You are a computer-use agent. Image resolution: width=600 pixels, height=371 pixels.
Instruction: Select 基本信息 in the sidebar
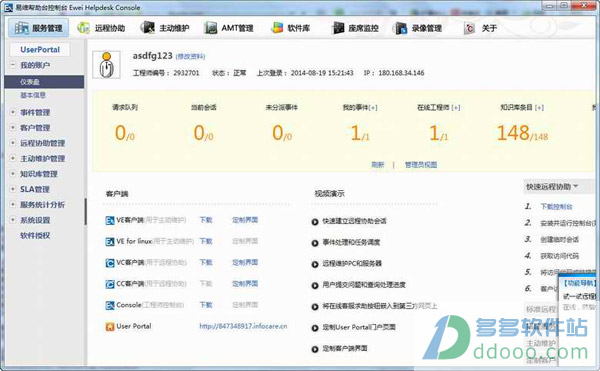pos(33,95)
